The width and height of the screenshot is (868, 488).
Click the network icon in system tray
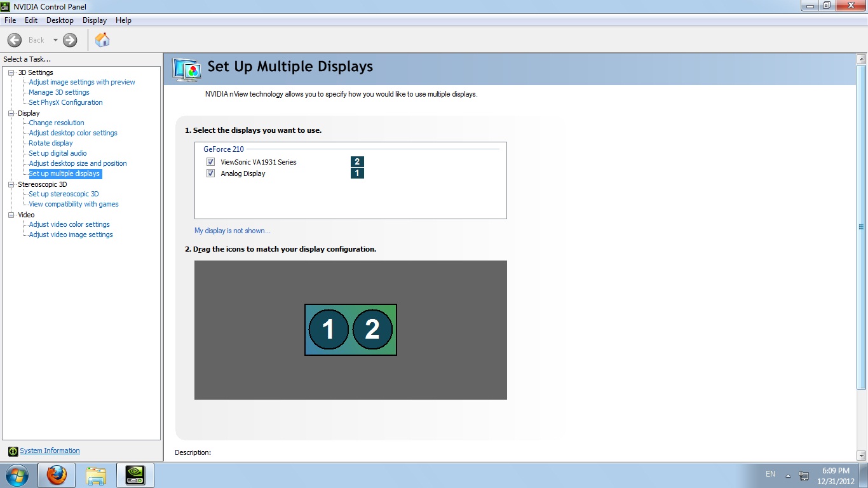click(804, 475)
